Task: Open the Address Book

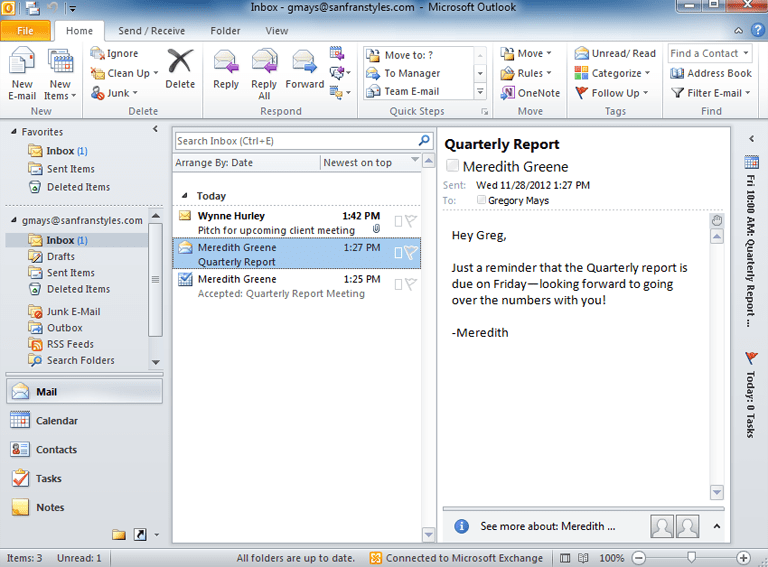Action: click(711, 73)
